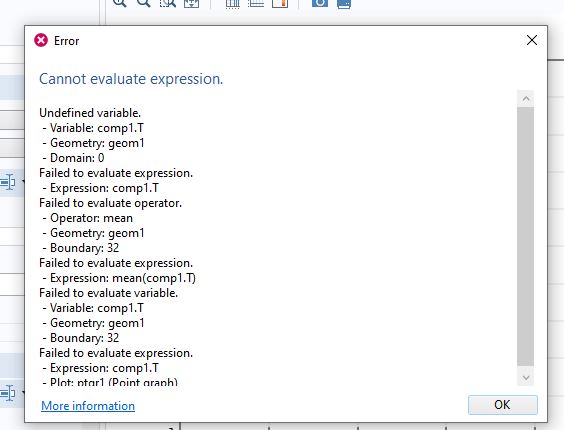Viewport: 564px width, 430px height.
Task: Select the Zoom Box tool
Action: pos(168,3)
